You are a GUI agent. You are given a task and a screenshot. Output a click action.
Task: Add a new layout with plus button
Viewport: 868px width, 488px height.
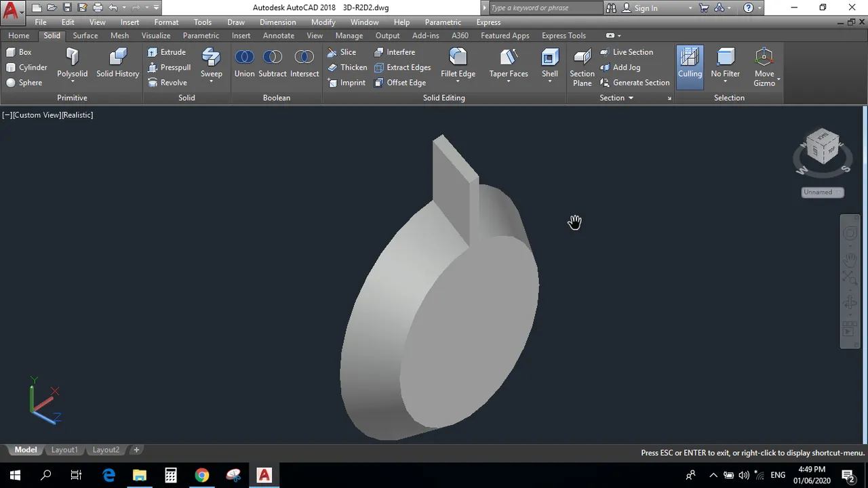pos(136,450)
